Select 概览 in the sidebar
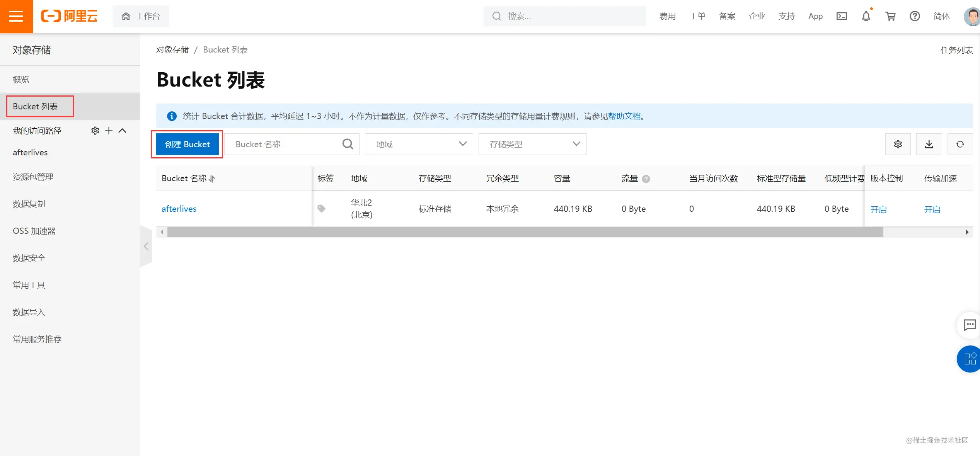 pos(70,80)
